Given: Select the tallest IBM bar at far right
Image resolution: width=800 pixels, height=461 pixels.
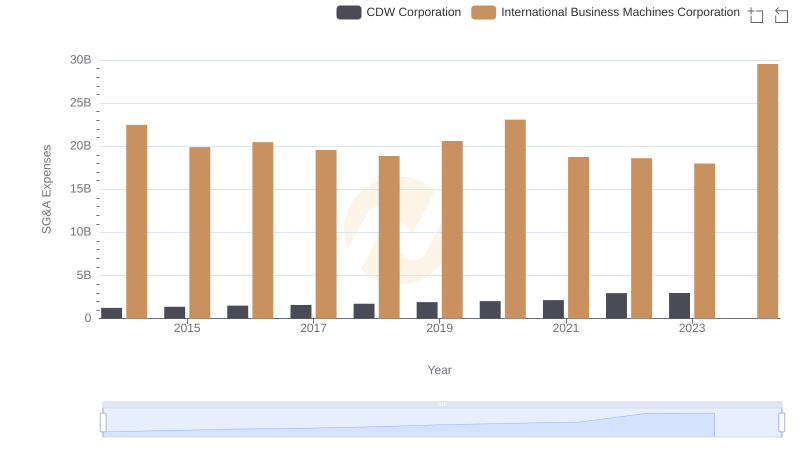Looking at the screenshot, I should coord(767,191).
